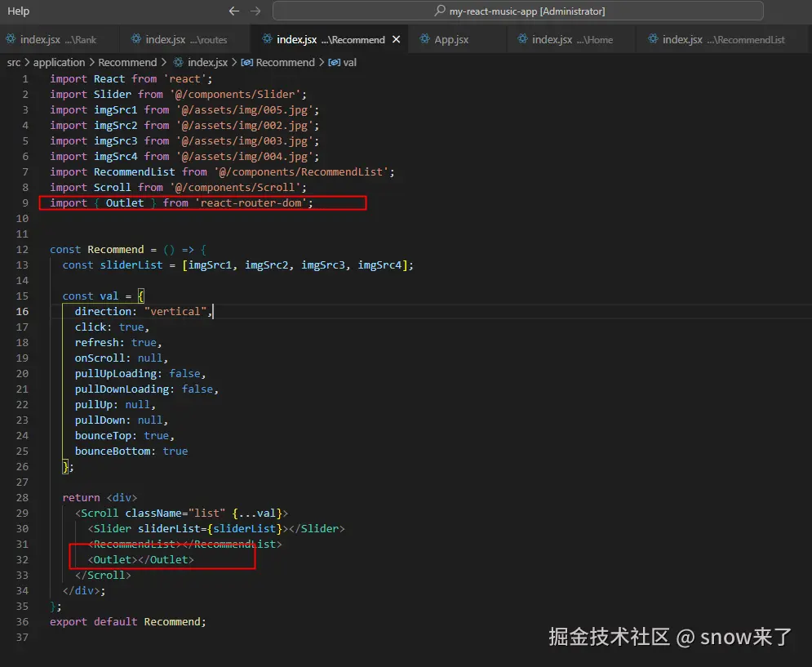Open the index.jsx RecommendList tab

click(723, 39)
